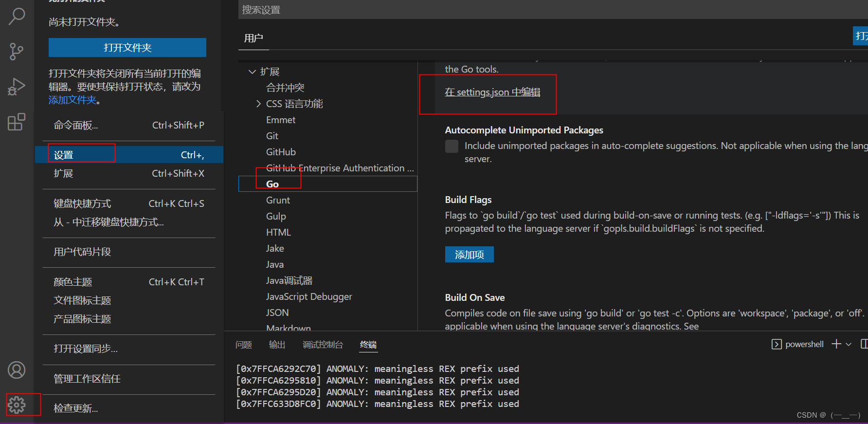Select 扩展 entry in gear menu

click(x=129, y=173)
